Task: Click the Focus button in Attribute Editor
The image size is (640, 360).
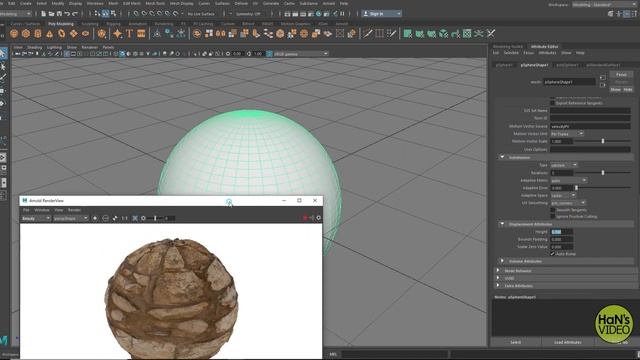Action: tap(621, 74)
